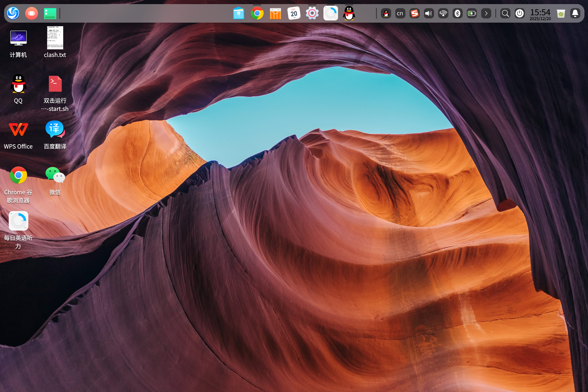The image size is (588, 392).
Task: Open Control Center gear icon in the dock
Action: click(312, 13)
